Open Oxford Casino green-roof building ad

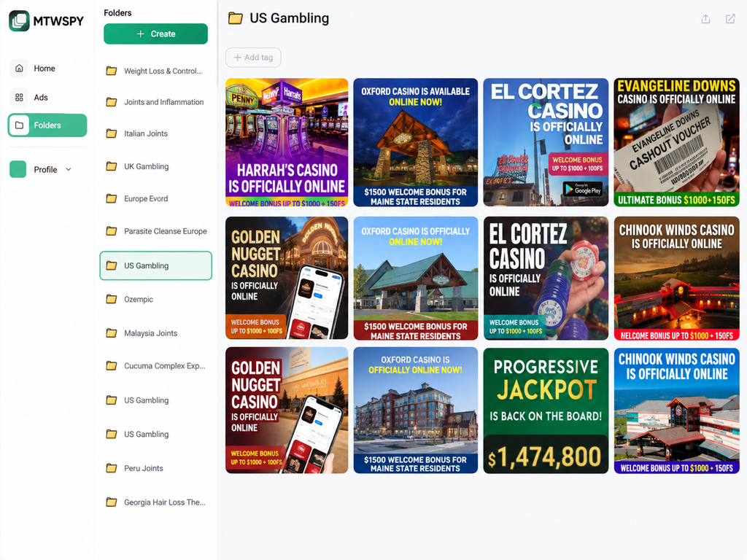pyautogui.click(x=415, y=278)
